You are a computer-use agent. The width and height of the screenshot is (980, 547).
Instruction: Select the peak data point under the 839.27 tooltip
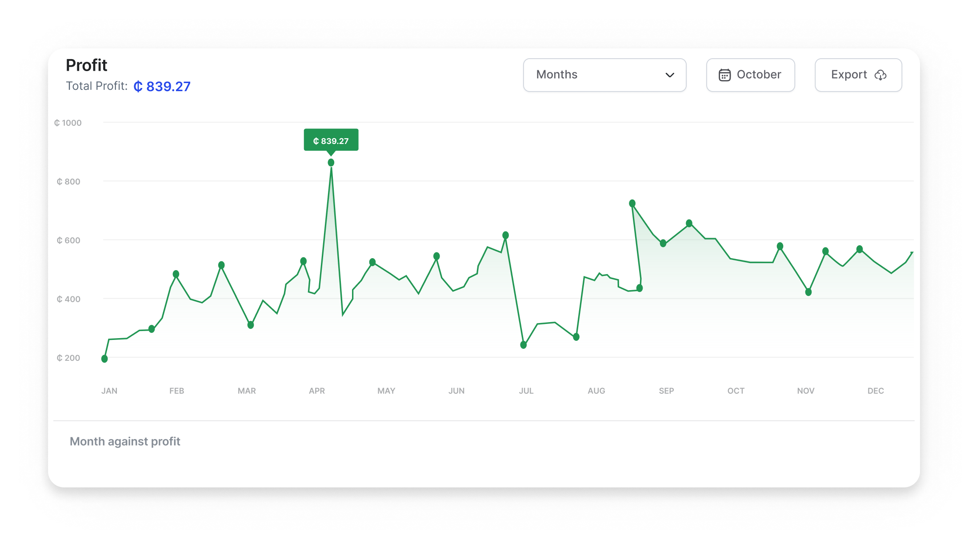pyautogui.click(x=331, y=163)
